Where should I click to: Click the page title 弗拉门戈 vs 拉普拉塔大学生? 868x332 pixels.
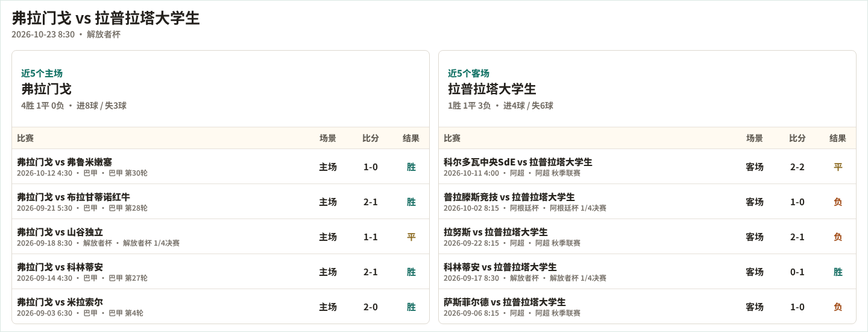[105, 18]
